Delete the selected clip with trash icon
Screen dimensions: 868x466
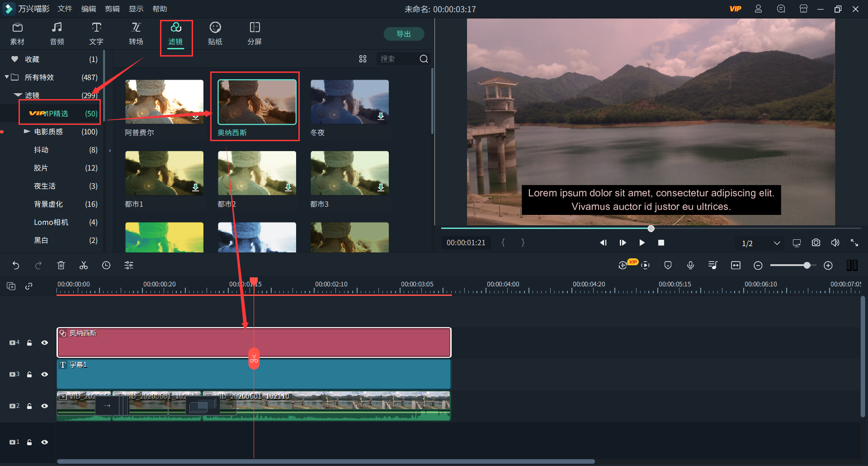(61, 266)
